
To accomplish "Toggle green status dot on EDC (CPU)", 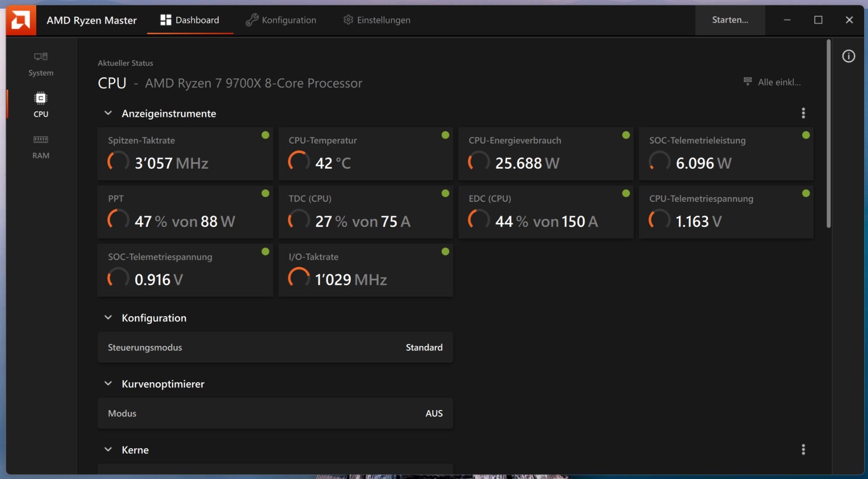I will click(626, 193).
